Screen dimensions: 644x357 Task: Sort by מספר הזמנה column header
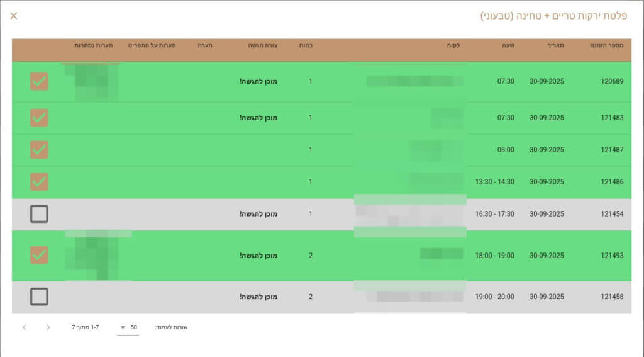tap(607, 46)
